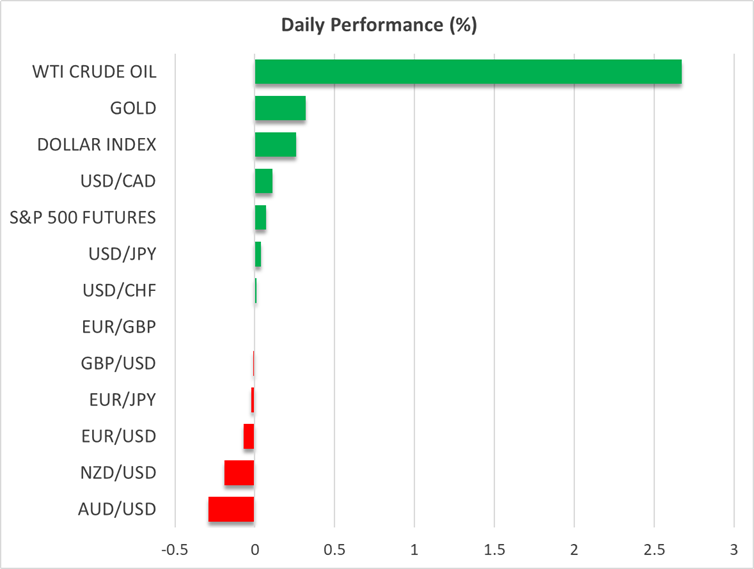The height and width of the screenshot is (569, 754).
Task: Click the Daily Performance (%) chart title
Action: click(x=378, y=25)
